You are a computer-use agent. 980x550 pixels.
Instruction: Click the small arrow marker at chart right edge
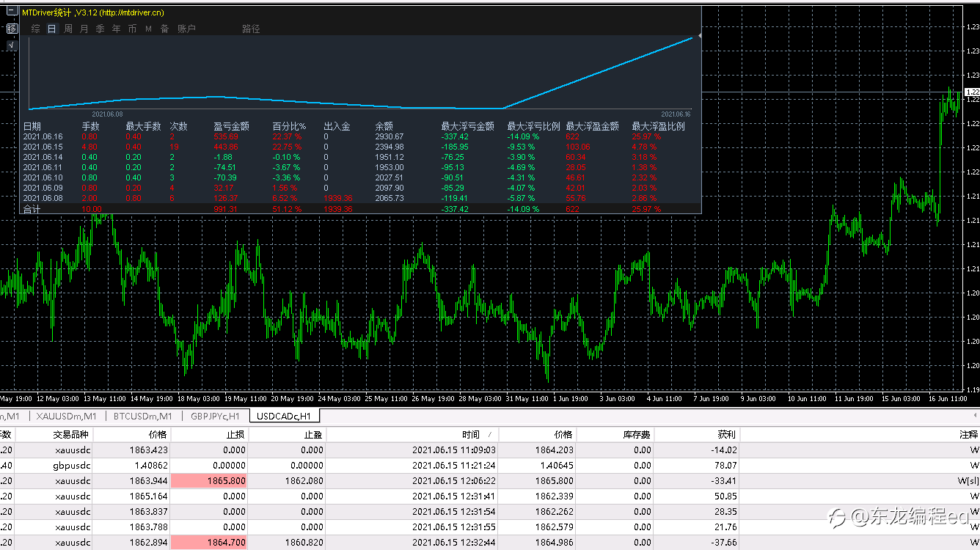point(699,34)
